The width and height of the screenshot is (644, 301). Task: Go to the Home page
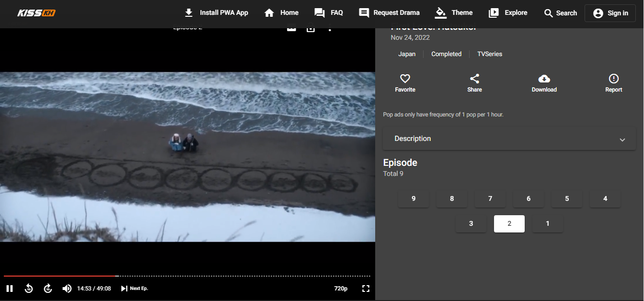(281, 13)
